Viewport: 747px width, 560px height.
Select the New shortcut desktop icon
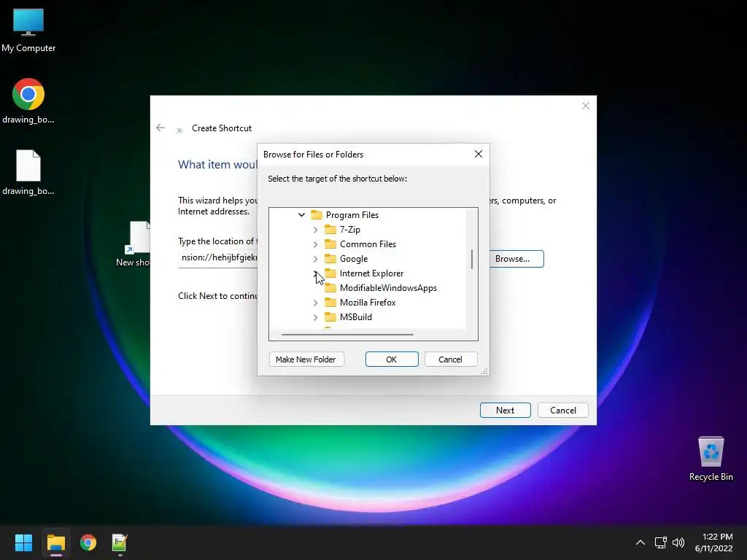[x=134, y=244]
